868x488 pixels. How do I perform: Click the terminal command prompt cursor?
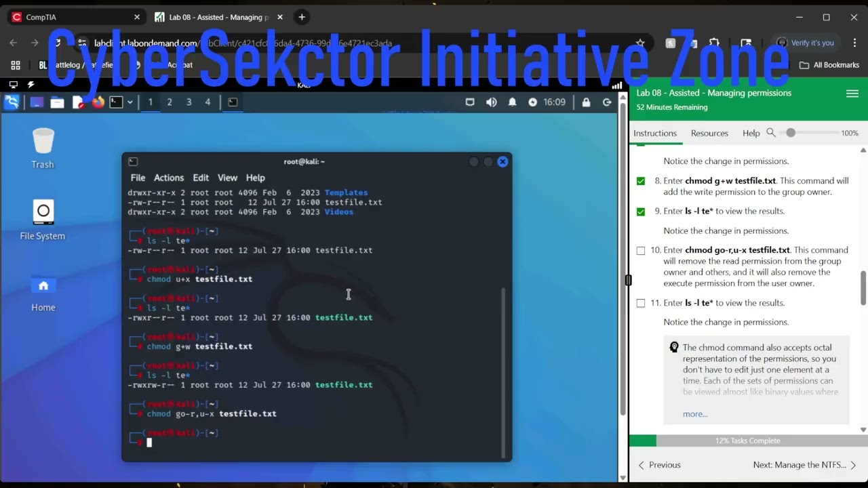click(149, 443)
